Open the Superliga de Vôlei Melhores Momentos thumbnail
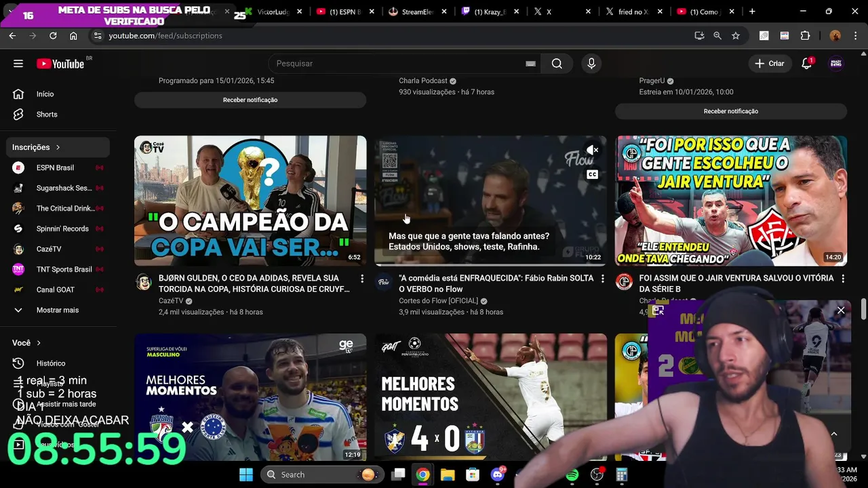 coord(250,397)
